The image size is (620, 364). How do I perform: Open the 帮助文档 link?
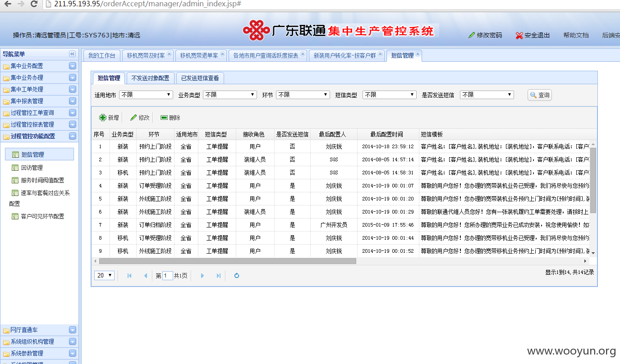[576, 35]
